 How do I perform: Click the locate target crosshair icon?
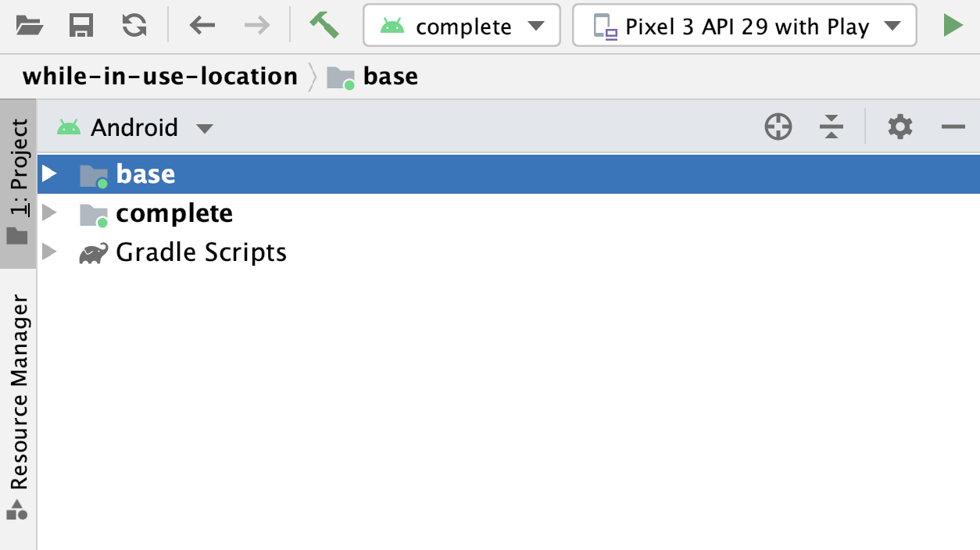coord(778,127)
